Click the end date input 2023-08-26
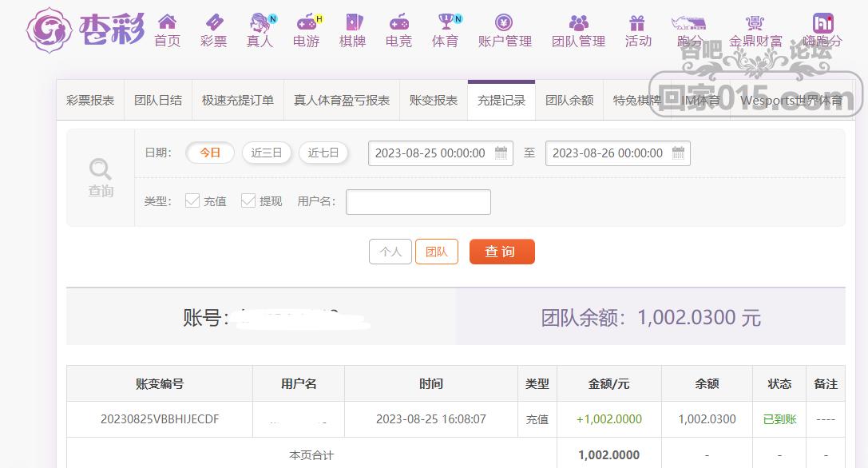This screenshot has width=868, height=468. 618,153
